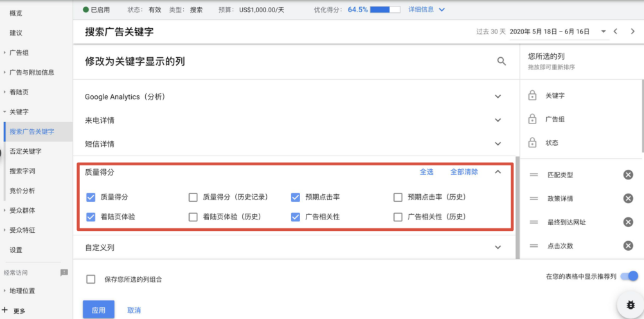Collapse the 质量得分 section chevron

tap(498, 172)
